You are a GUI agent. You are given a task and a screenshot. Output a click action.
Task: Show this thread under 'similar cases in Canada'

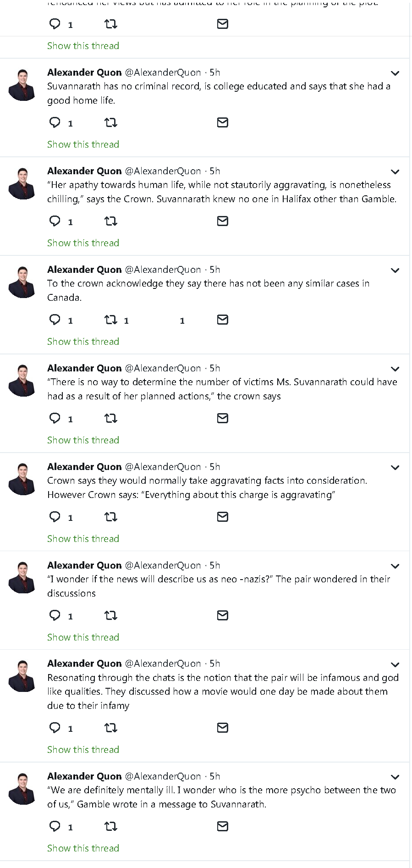(x=83, y=342)
